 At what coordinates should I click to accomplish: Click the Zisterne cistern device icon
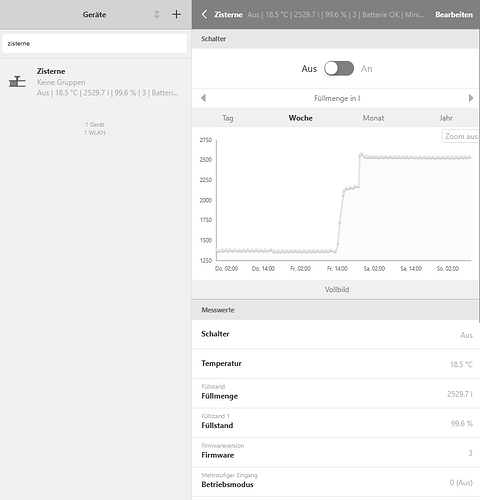17,82
